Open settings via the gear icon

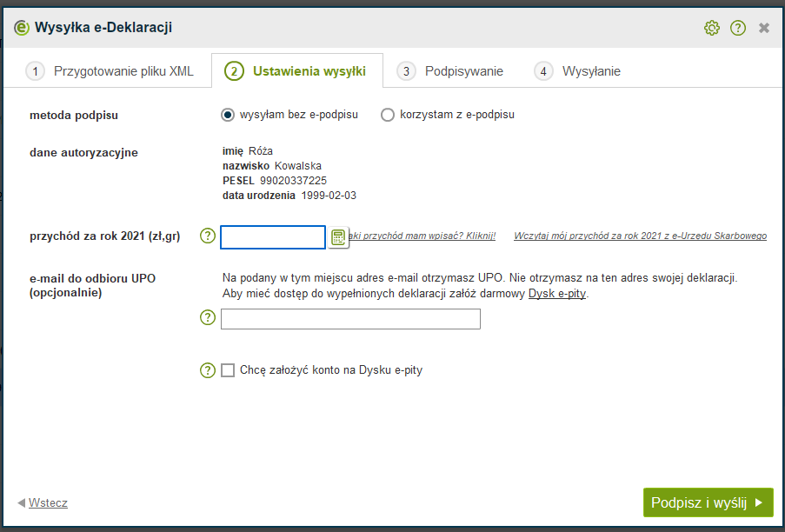pos(712,28)
